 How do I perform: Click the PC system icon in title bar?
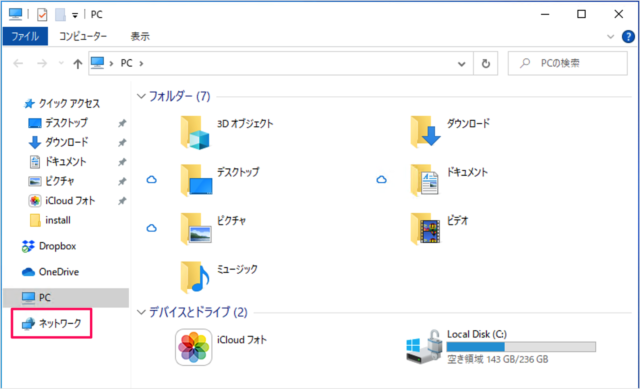[x=15, y=14]
